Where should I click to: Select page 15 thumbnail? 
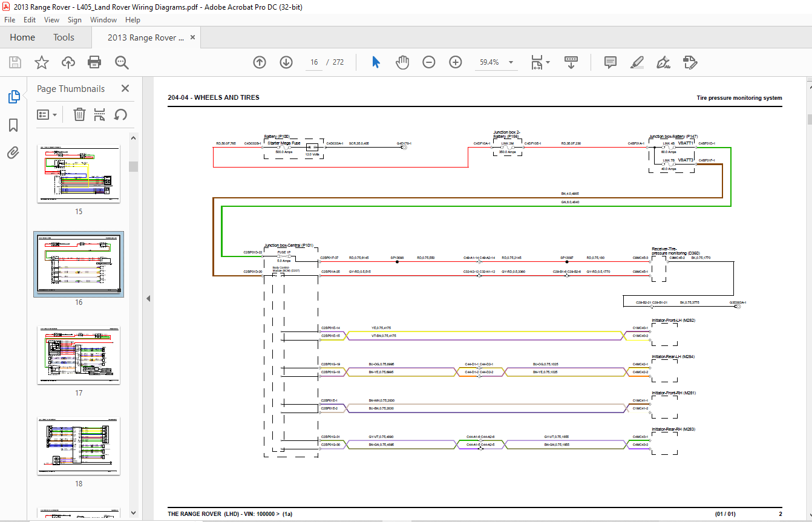(79, 174)
